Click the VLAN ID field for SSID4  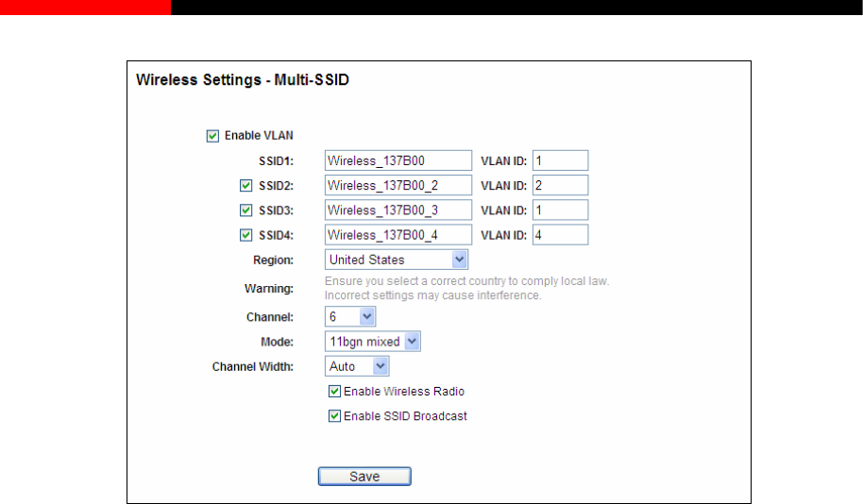(560, 235)
